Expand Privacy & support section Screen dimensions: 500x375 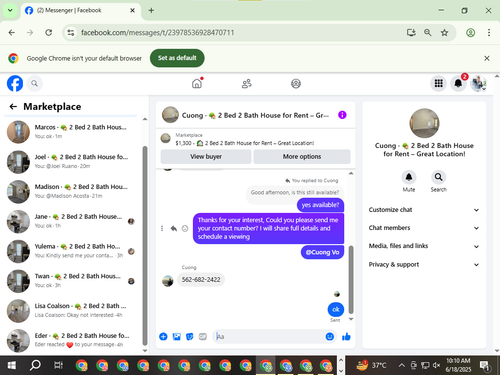[x=424, y=264]
